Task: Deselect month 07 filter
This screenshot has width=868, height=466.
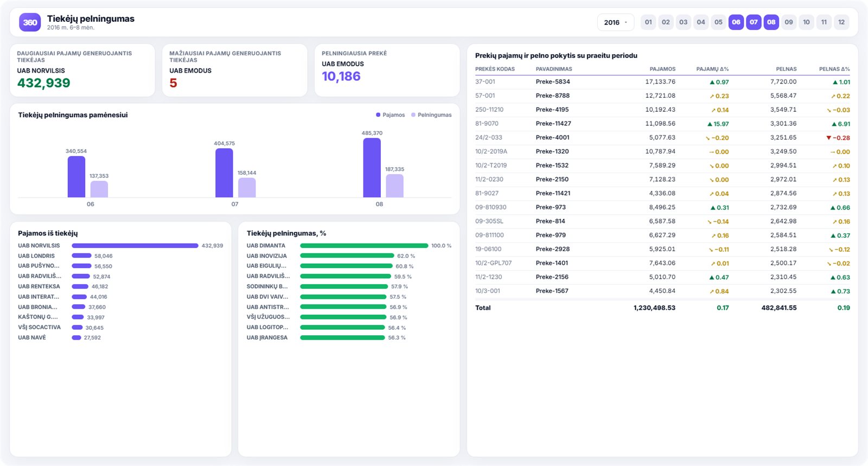Action: (x=754, y=22)
